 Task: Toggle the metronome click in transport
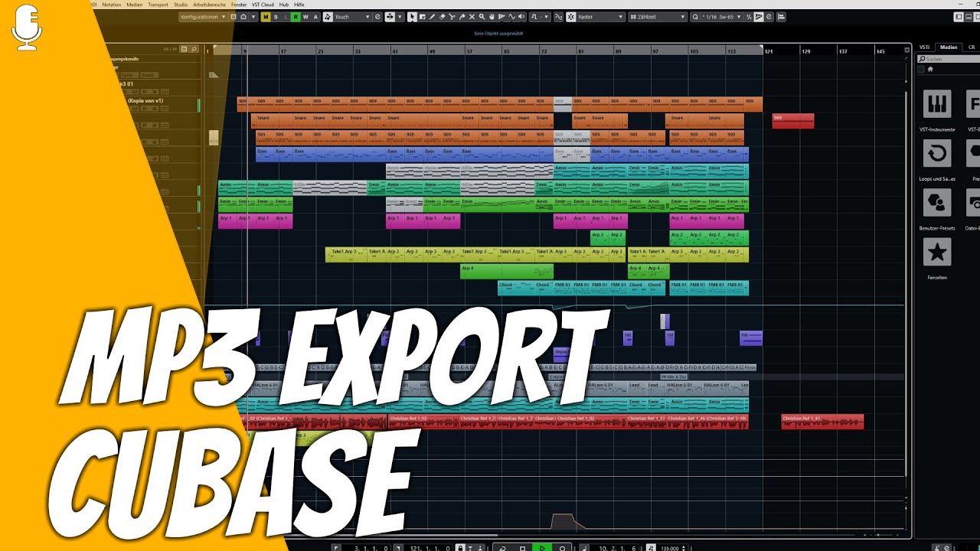pyautogui.click(x=652, y=547)
